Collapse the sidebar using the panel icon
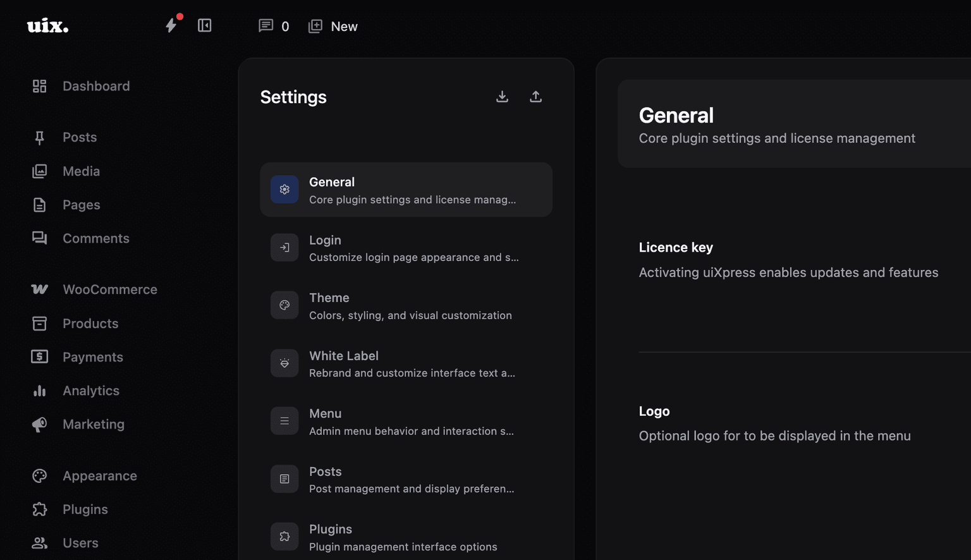 point(204,25)
